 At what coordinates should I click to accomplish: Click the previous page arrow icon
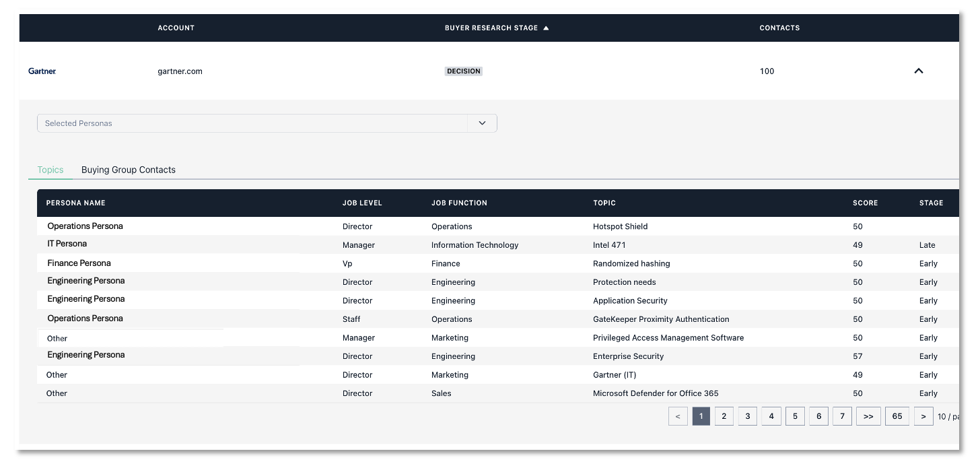[678, 415]
